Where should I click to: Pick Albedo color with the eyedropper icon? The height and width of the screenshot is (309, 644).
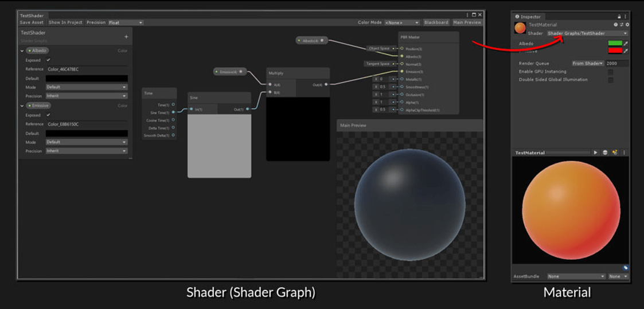[626, 43]
